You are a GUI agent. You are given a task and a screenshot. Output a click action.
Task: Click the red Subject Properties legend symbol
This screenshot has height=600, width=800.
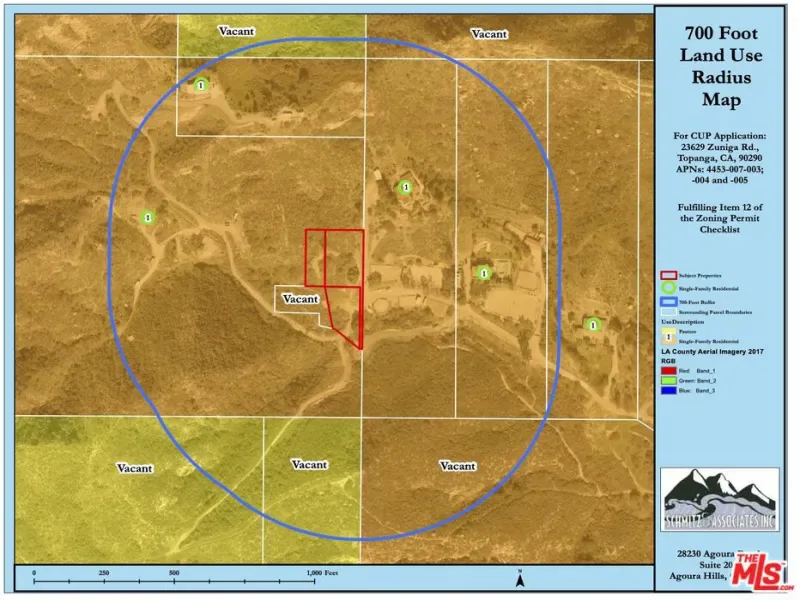tap(667, 274)
